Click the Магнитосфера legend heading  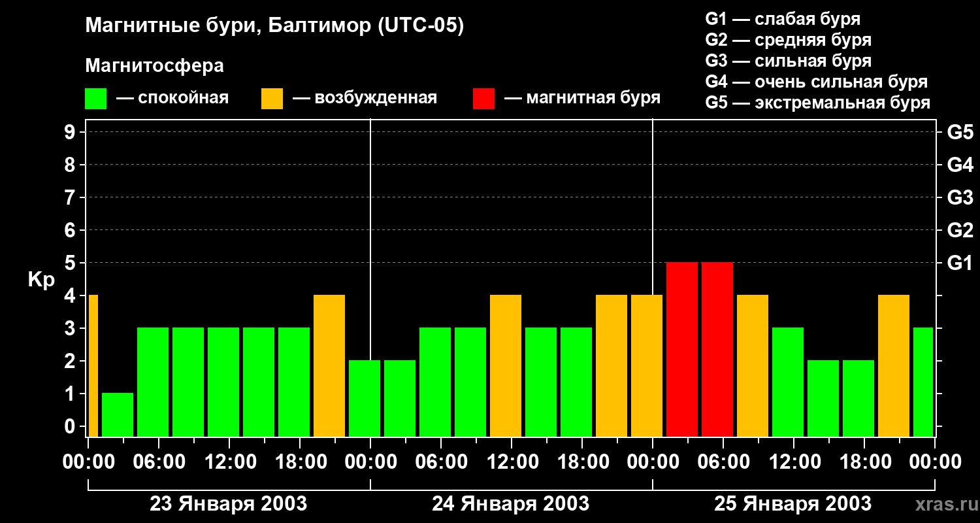click(x=154, y=66)
